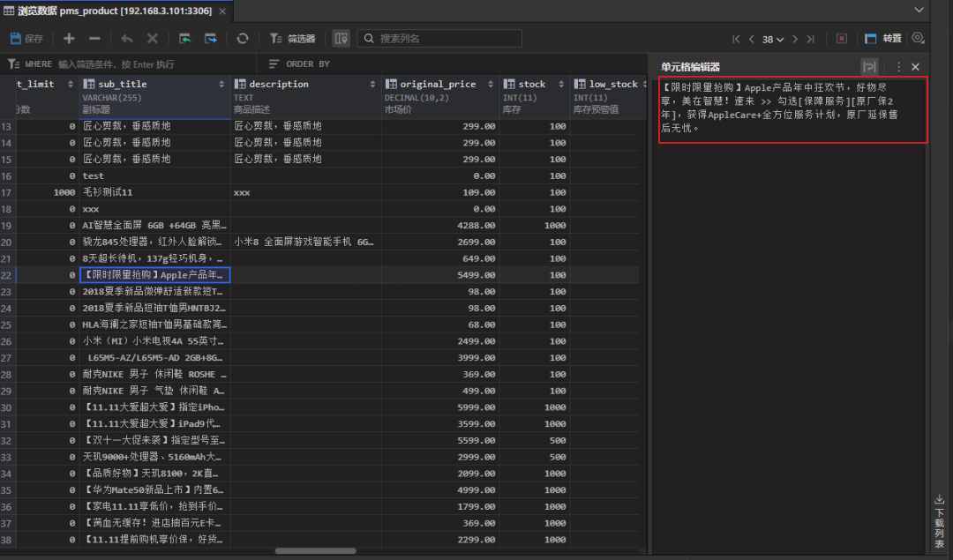This screenshot has height=560, width=953.
Task: Toggle the column display panel icon beside search
Action: pos(341,38)
